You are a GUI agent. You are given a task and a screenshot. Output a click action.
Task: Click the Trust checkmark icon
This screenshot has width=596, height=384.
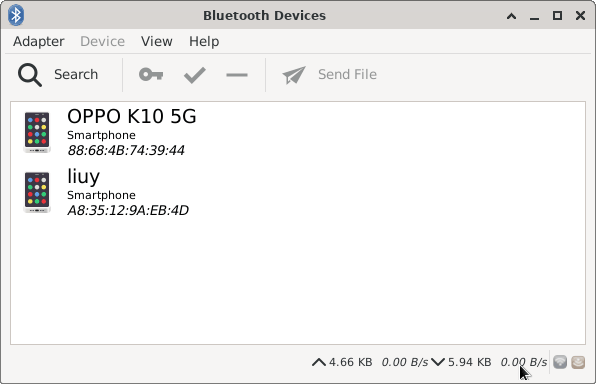point(195,75)
